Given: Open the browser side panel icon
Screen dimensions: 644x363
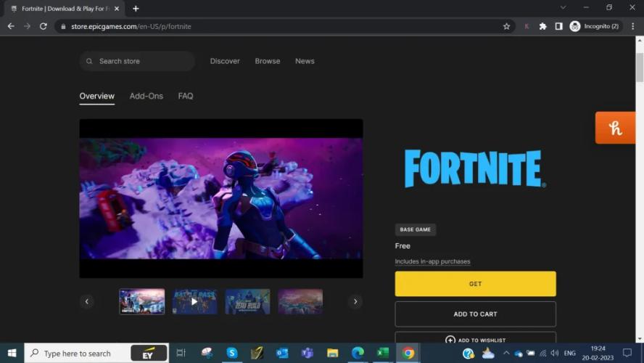Looking at the screenshot, I should (558, 26).
